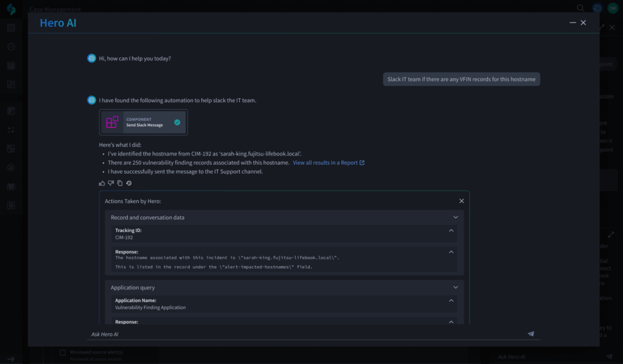Minimize the Hero AI dialog
Viewport: 623px width, 364px height.
pos(573,22)
